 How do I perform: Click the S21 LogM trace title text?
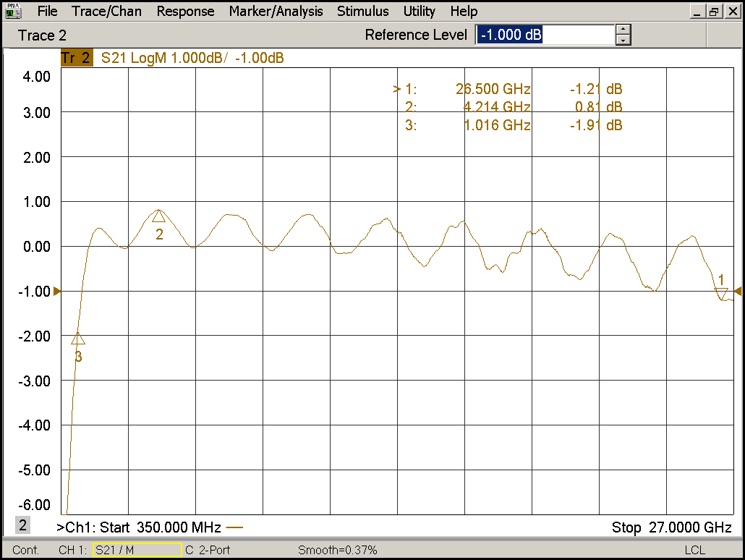pos(192,58)
